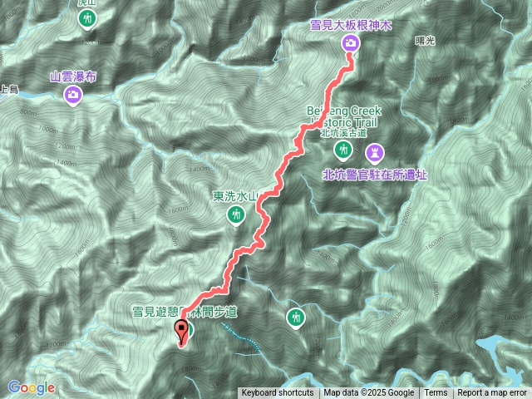This screenshot has width=532, height=399.
Task: Open the Terms link
Action: [x=436, y=393]
